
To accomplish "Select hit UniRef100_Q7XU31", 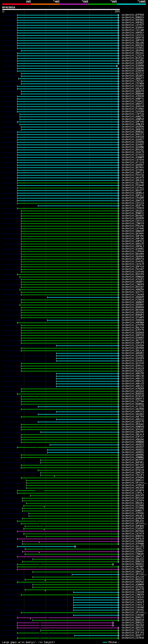I will pos(133,587).
